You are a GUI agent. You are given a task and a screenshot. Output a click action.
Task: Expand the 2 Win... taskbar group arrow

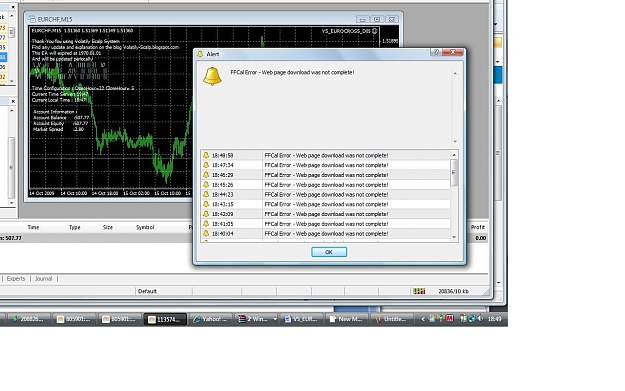click(x=275, y=319)
